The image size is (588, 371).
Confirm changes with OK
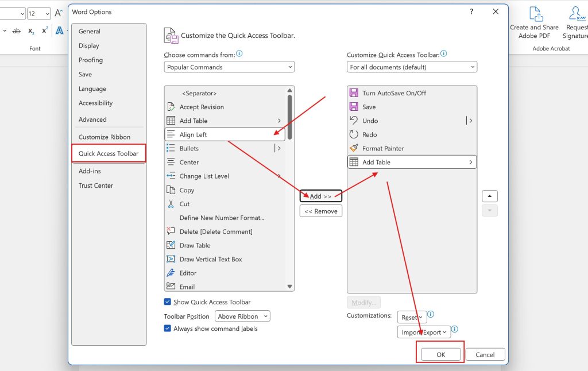pos(440,354)
